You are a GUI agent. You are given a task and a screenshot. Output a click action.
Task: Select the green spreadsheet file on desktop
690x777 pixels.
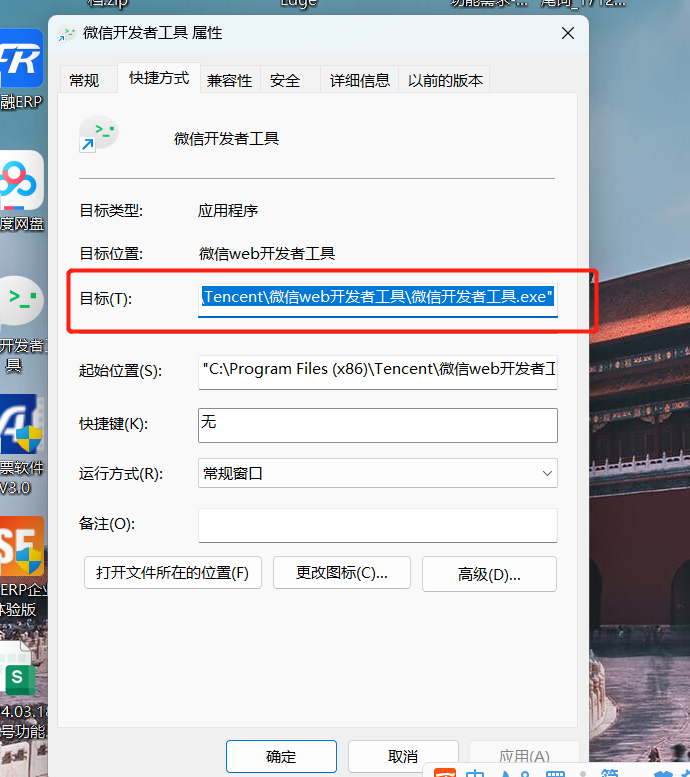click(22, 689)
